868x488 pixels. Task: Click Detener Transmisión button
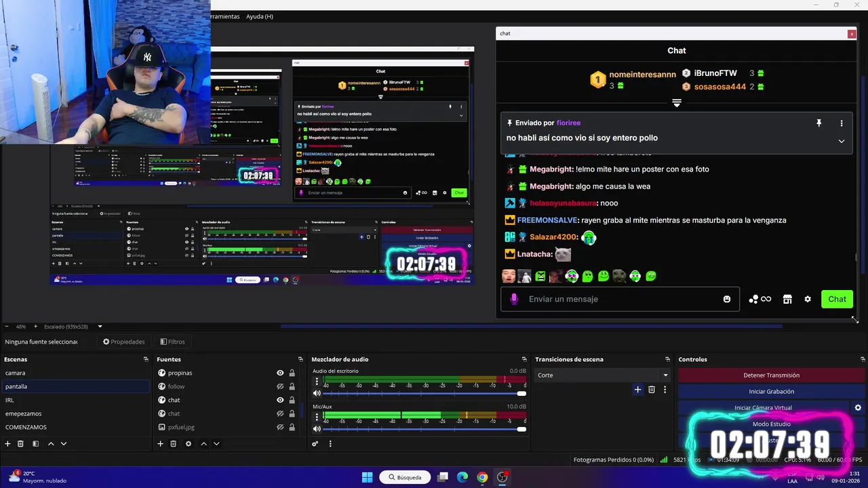(x=771, y=375)
